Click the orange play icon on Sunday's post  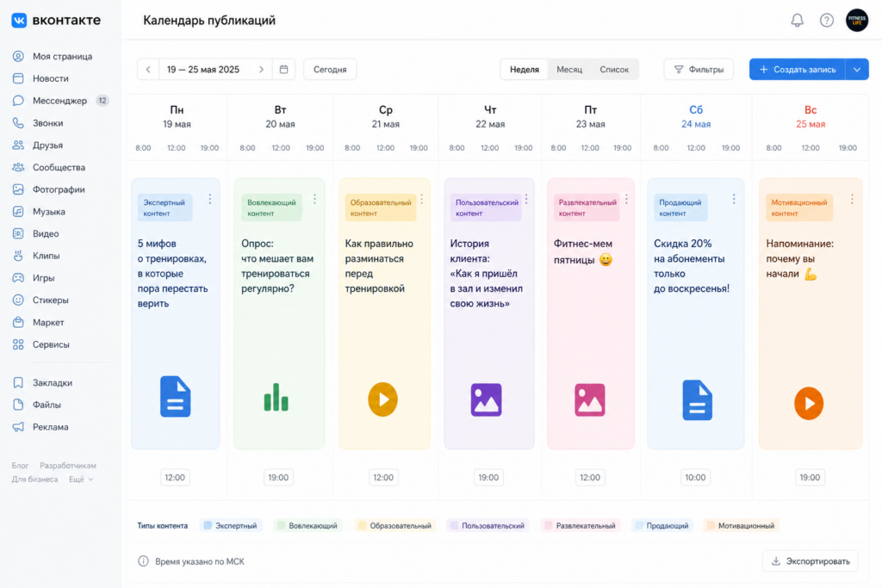tap(809, 403)
